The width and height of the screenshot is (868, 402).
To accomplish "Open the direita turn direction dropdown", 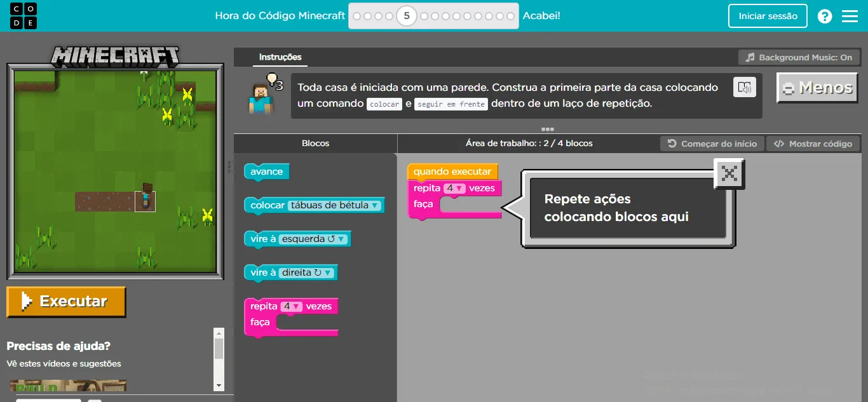I will click(306, 272).
